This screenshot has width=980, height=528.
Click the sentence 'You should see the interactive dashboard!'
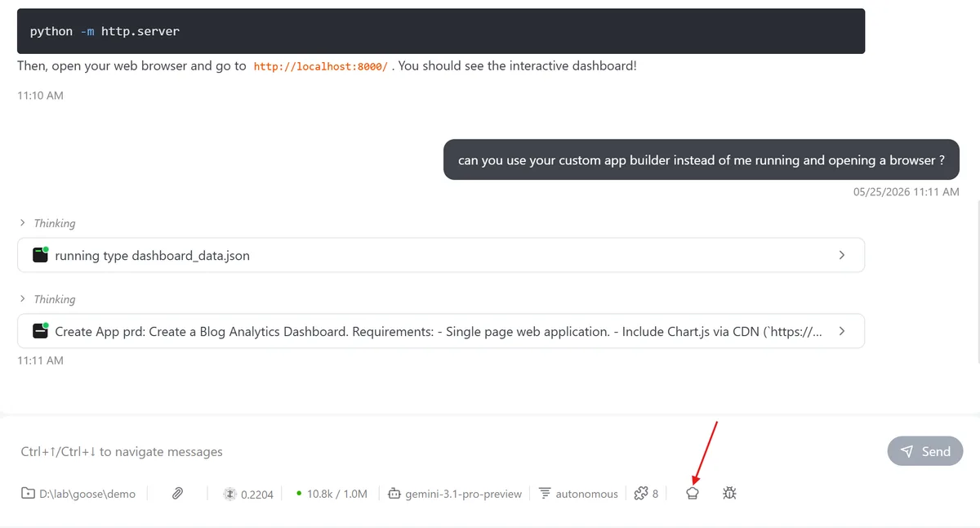518,65
